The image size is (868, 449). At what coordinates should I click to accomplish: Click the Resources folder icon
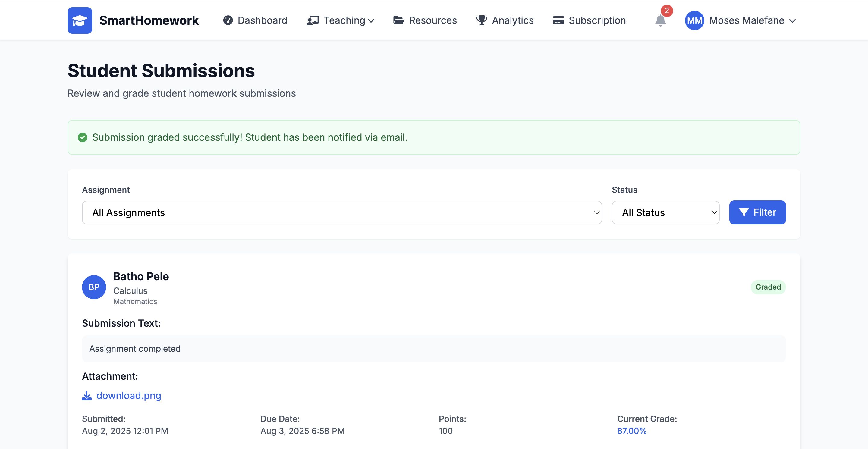coord(398,20)
